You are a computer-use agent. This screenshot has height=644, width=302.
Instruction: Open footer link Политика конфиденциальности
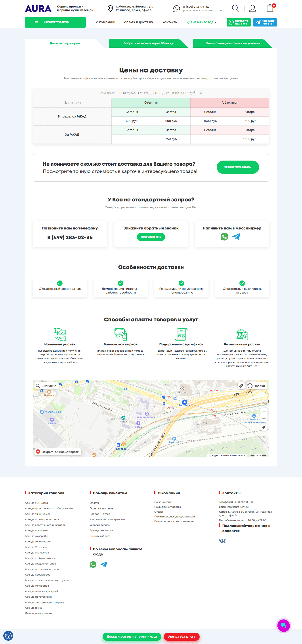[x=175, y=517]
